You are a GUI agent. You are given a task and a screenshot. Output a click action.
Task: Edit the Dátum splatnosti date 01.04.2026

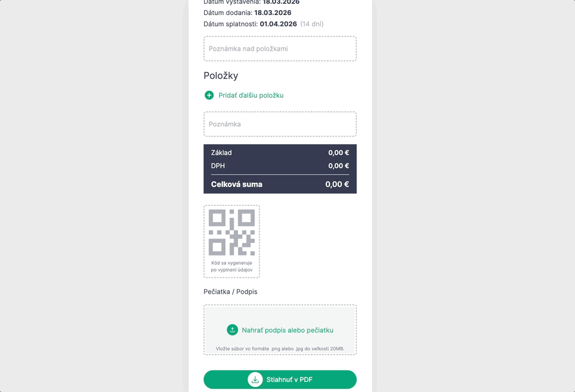click(278, 24)
